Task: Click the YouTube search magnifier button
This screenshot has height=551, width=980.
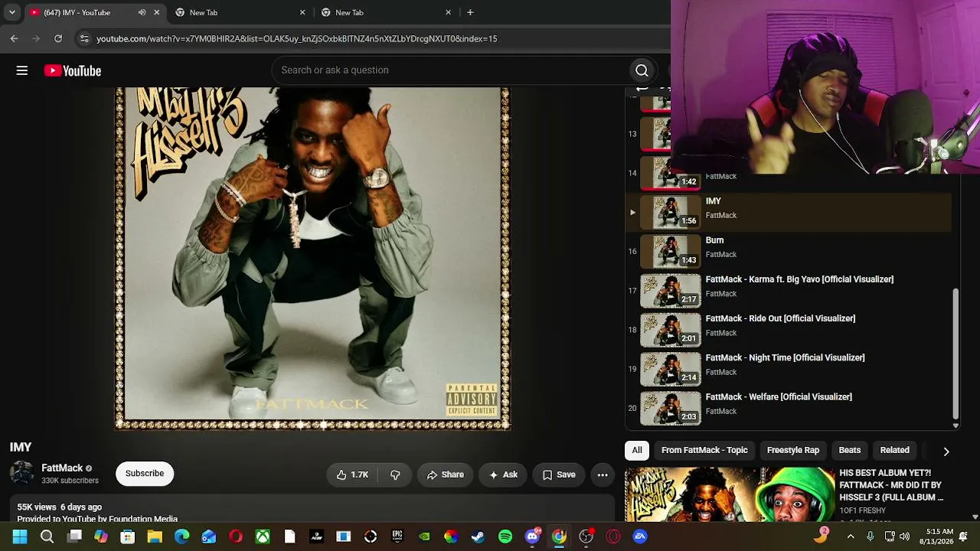Action: (642, 70)
